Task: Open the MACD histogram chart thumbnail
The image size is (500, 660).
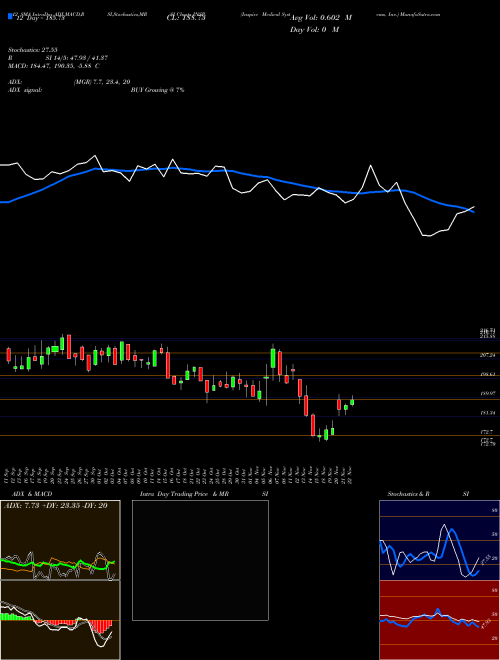Action: (x=60, y=620)
